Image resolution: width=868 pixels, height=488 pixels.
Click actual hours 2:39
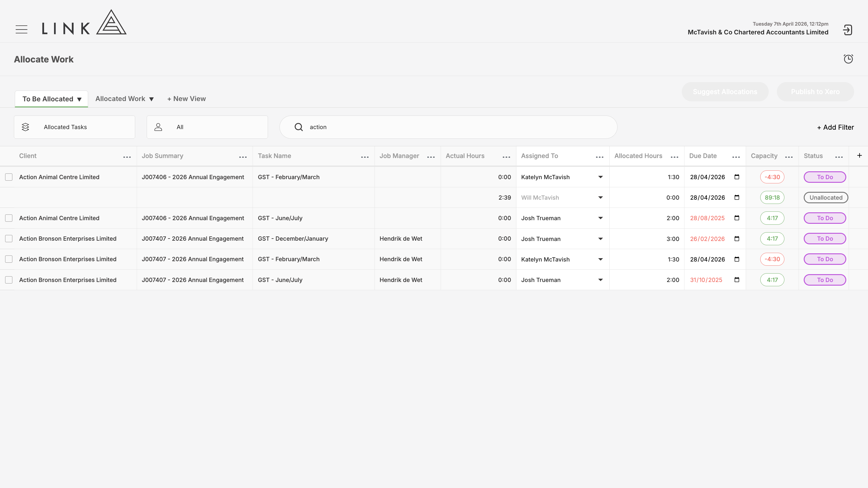pyautogui.click(x=504, y=198)
